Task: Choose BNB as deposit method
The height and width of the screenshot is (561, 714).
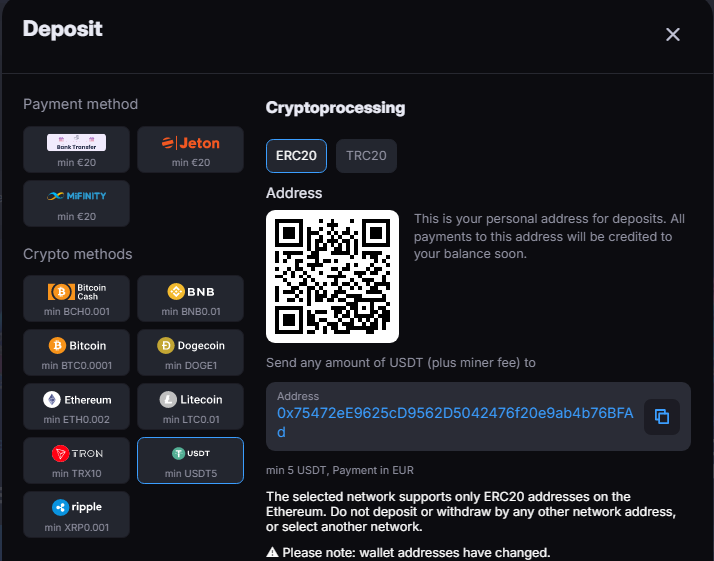Action: pyautogui.click(x=190, y=298)
